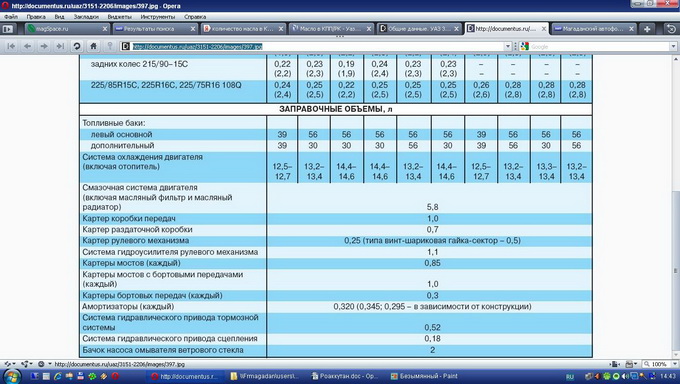Open the Безымянный - Paint taskbar window
This screenshot has width=680, height=384.
424,376
